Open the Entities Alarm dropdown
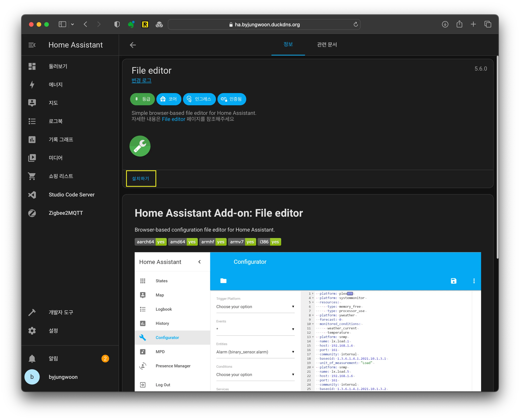Viewport: 520px width, 420px height. pyautogui.click(x=255, y=352)
